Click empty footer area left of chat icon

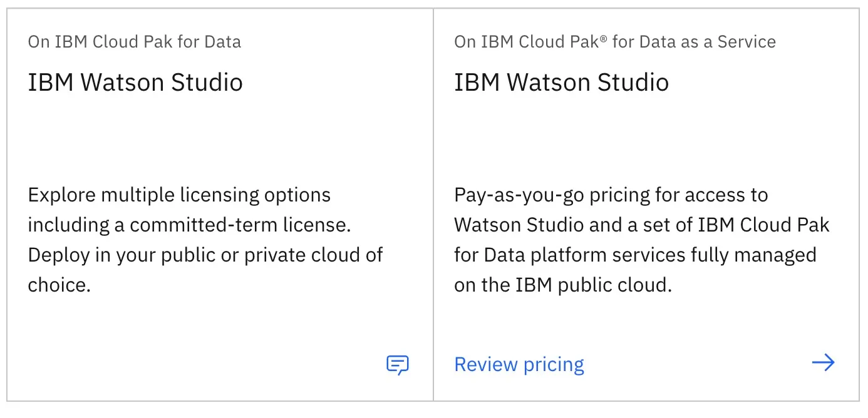click(188, 364)
